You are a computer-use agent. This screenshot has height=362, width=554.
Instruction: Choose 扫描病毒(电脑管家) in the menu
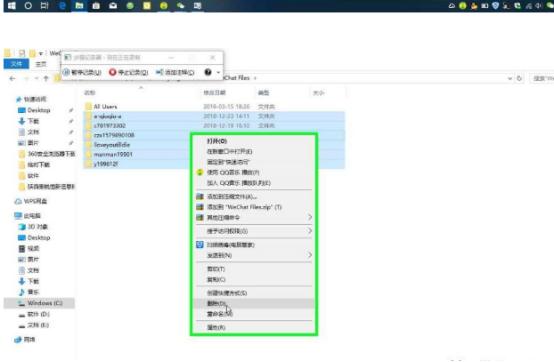(254, 245)
